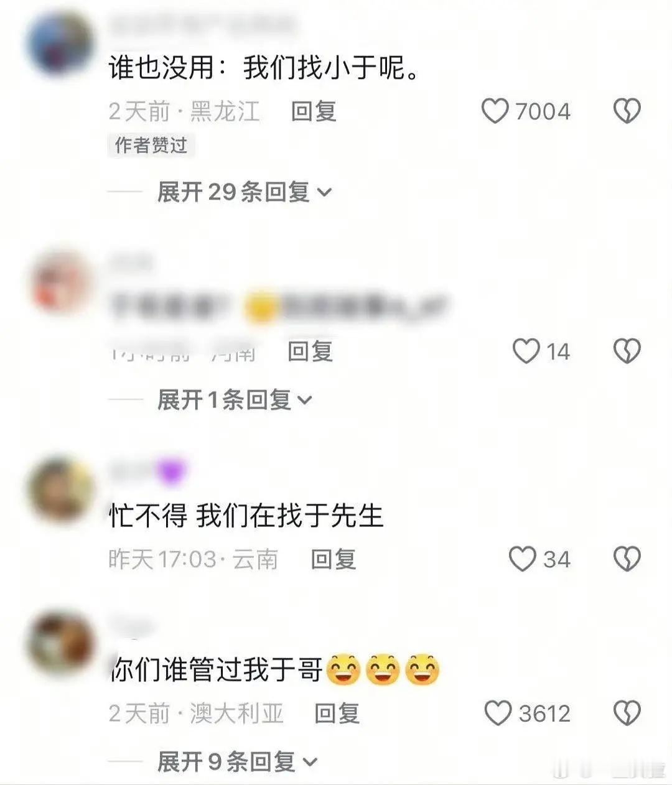This screenshot has width=672, height=785.
Task: Dislike the comment from 云南
Action: pyautogui.click(x=627, y=559)
